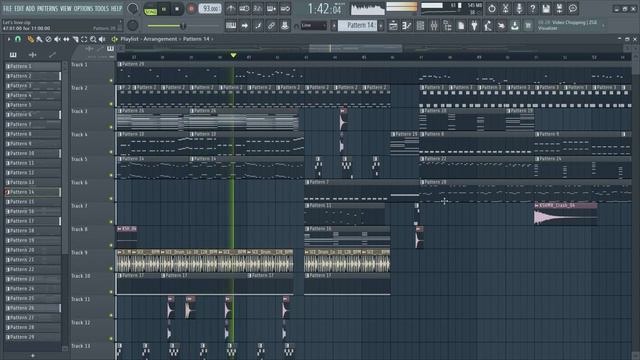Select the Mute tool in playlist
This screenshot has width=640, height=360.
(x=58, y=39)
